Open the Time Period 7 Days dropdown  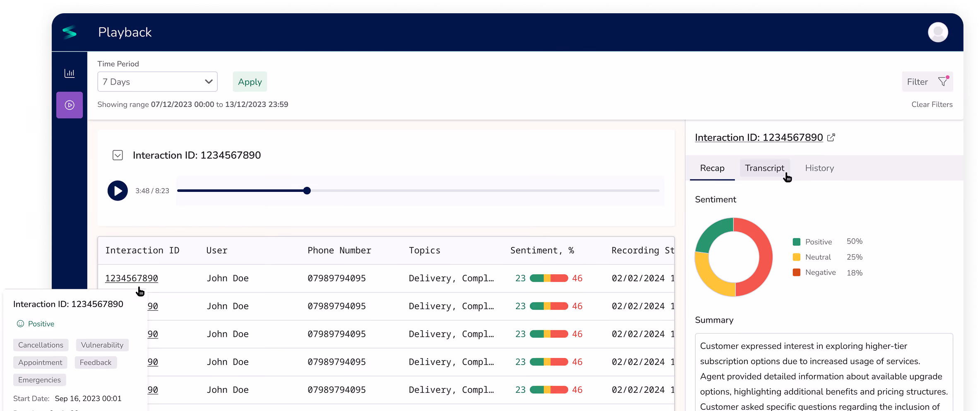click(157, 82)
